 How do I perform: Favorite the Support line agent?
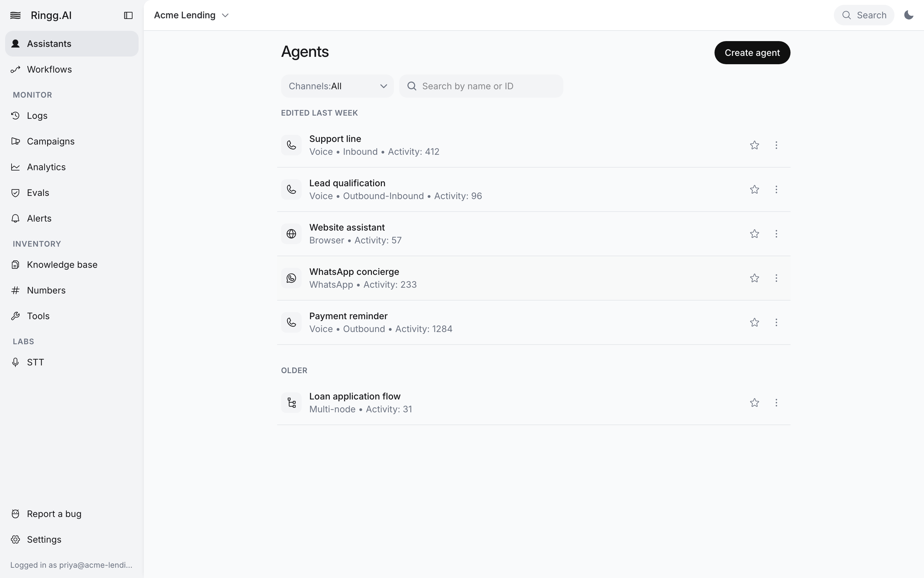(754, 145)
